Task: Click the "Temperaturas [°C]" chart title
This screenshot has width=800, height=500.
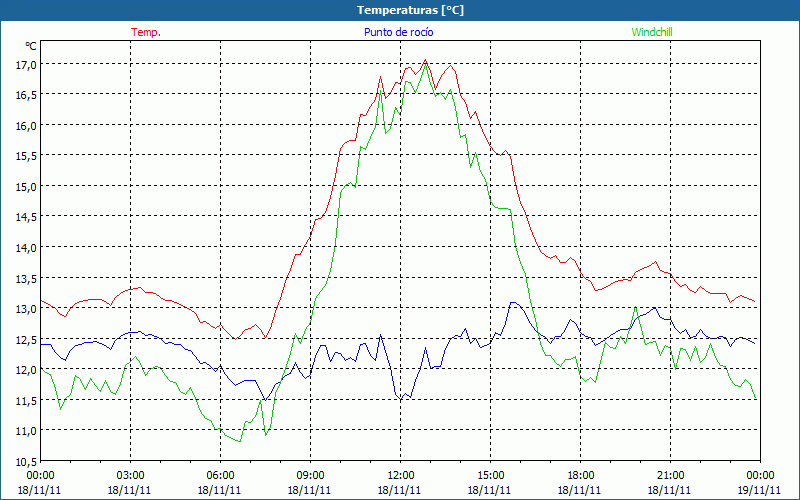Action: tap(410, 10)
